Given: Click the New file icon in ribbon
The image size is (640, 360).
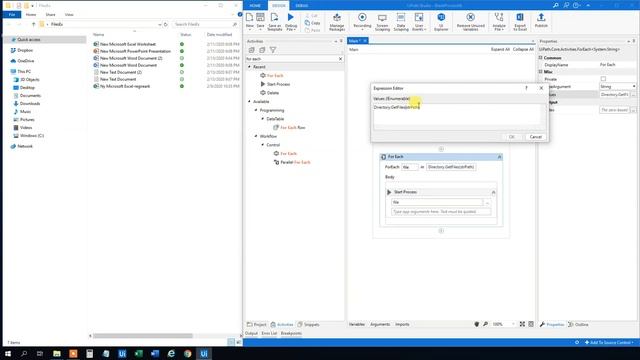Looking at the screenshot, I should [249, 18].
